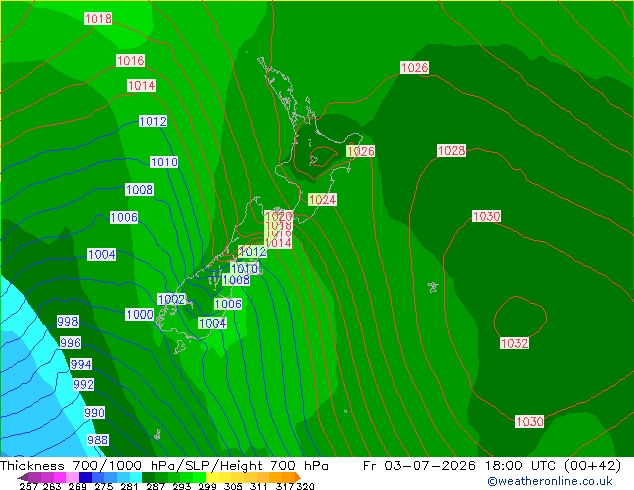Screen dimensions: 634x490
Task: Click the blue 1000 isobar label
Action: click(x=139, y=315)
